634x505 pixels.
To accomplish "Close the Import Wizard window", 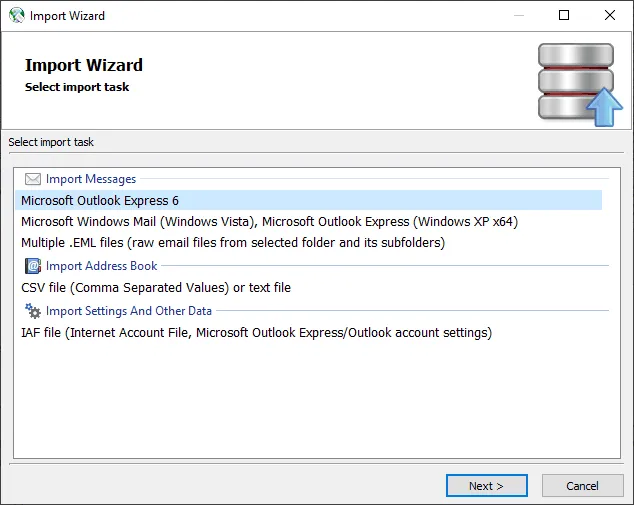I will tap(610, 15).
